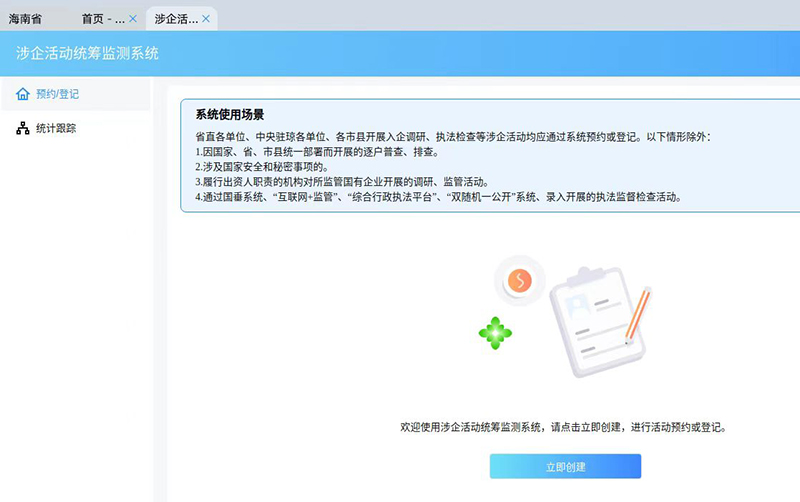The image size is (800, 502).
Task: Click the 涉企活动统筹监测系统 header title
Action: 88,54
